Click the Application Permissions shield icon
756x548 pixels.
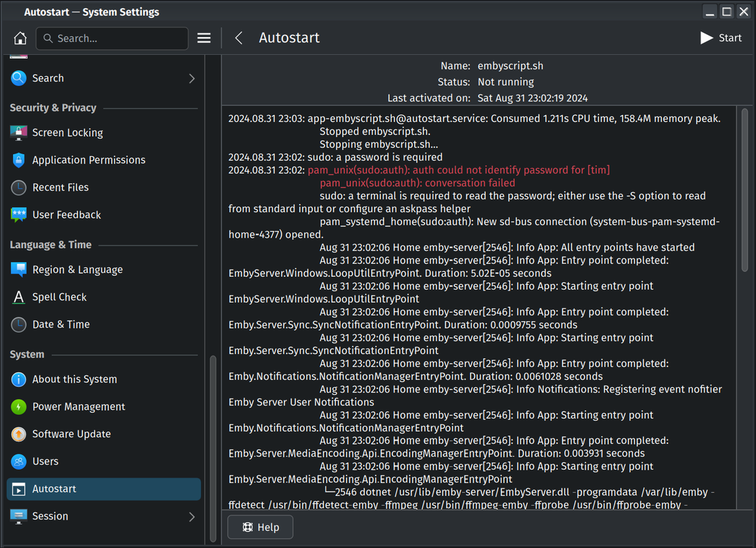point(18,160)
